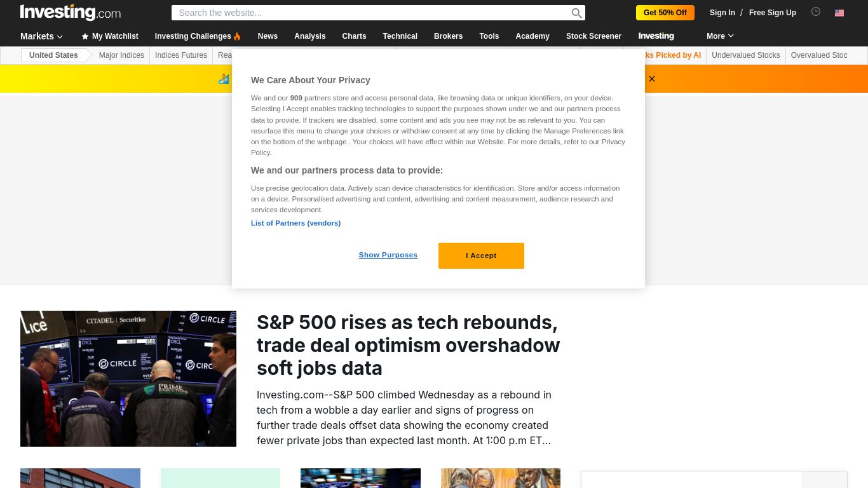
Task: Open the Stock Screener page
Action: [593, 36]
